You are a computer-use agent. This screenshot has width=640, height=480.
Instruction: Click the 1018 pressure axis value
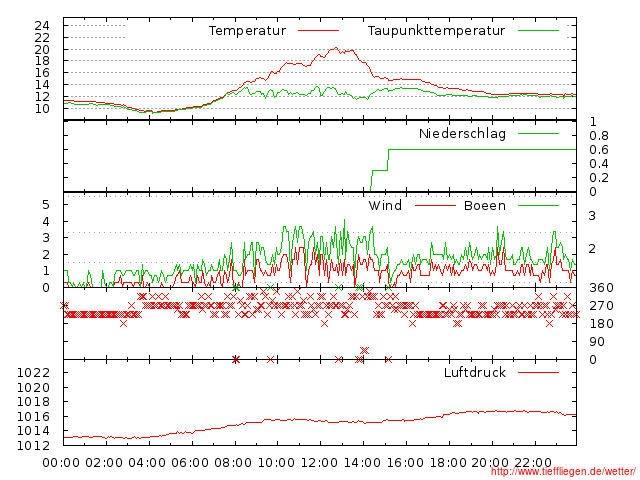(x=33, y=402)
